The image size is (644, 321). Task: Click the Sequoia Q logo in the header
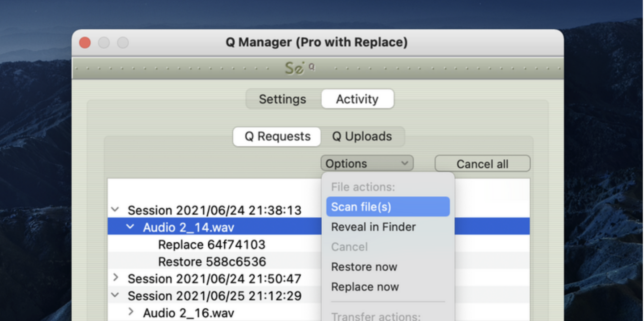click(300, 68)
